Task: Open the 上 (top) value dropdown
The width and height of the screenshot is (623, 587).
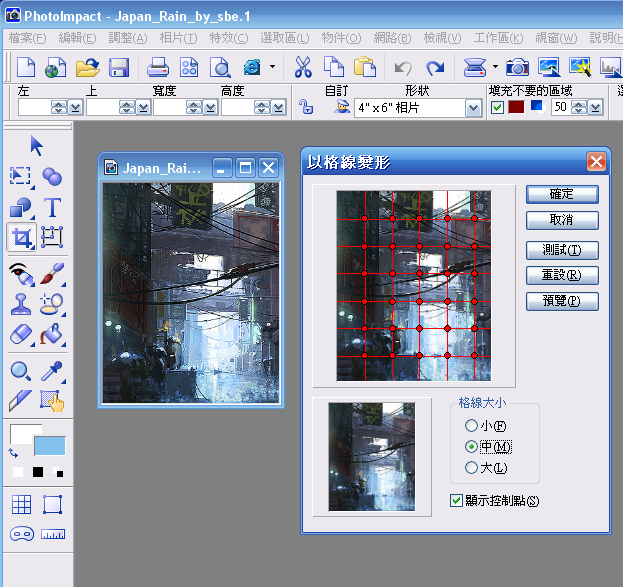Action: [x=143, y=107]
